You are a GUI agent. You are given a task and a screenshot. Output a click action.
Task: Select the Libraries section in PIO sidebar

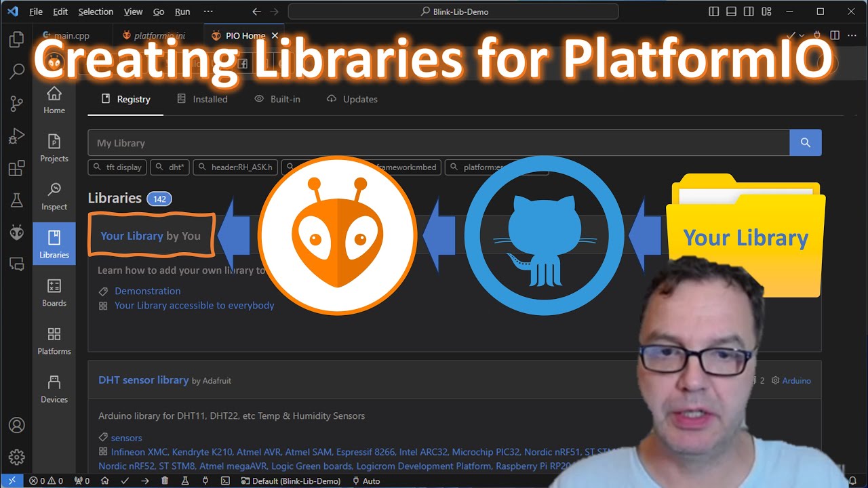54,245
